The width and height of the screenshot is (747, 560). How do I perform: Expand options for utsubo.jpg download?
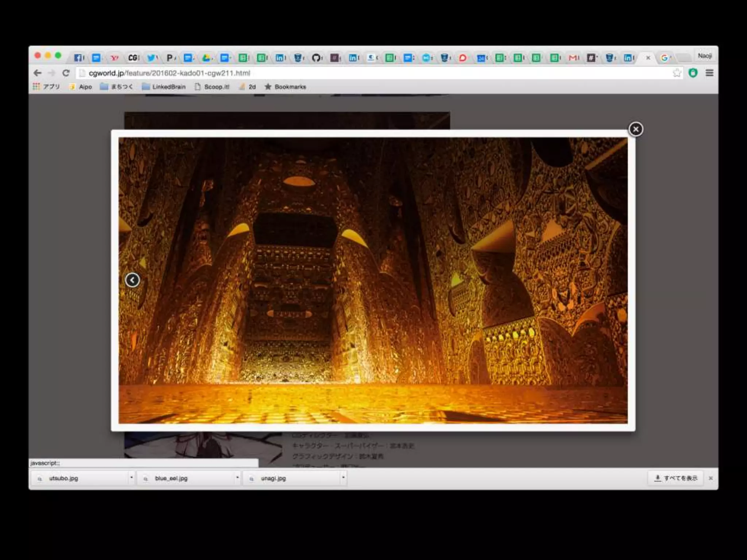click(x=131, y=477)
